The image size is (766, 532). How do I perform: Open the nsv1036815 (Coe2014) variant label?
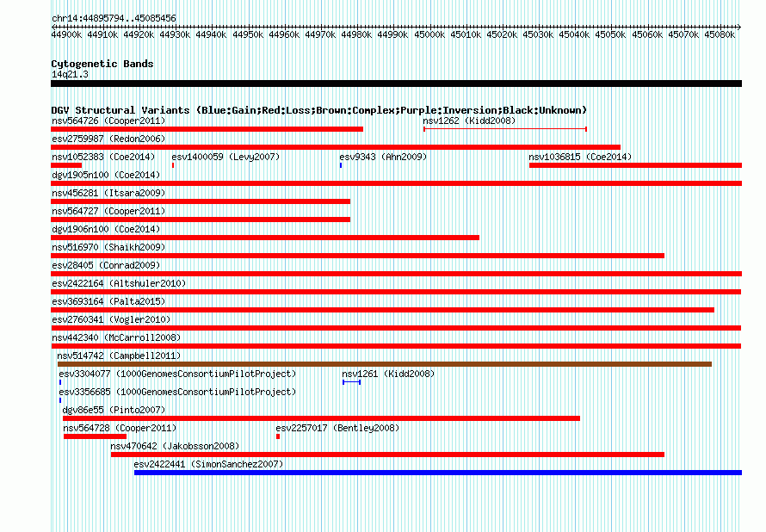click(x=580, y=157)
